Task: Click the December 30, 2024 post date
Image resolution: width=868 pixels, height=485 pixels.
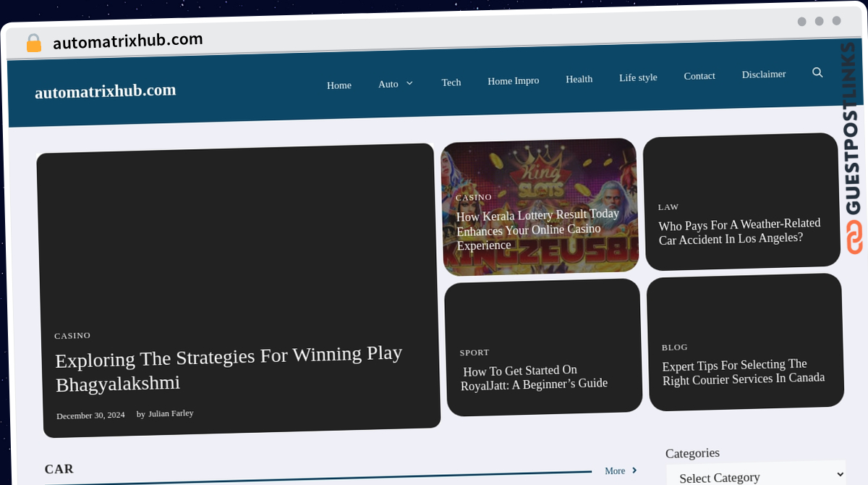Action: click(90, 416)
